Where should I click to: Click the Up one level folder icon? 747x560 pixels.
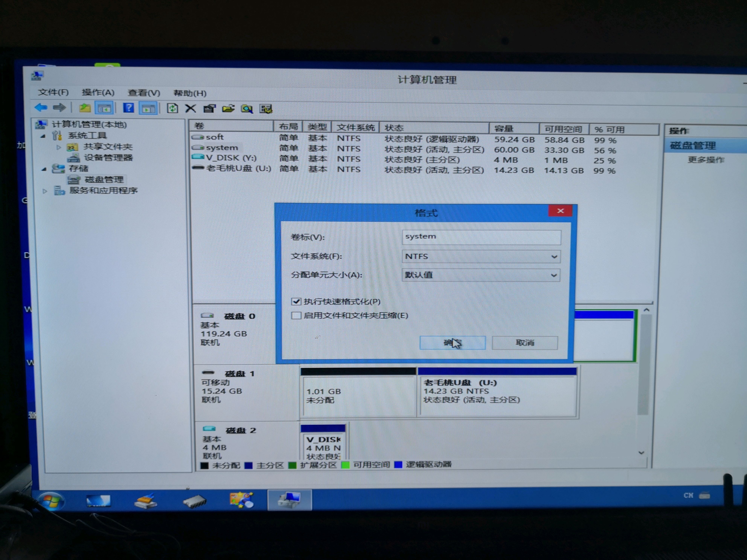coord(85,108)
